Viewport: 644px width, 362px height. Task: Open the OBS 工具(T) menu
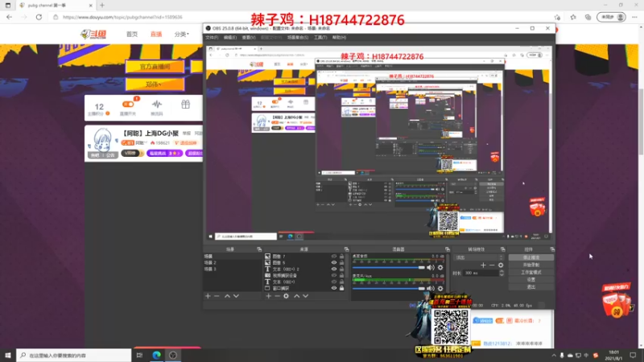point(320,37)
